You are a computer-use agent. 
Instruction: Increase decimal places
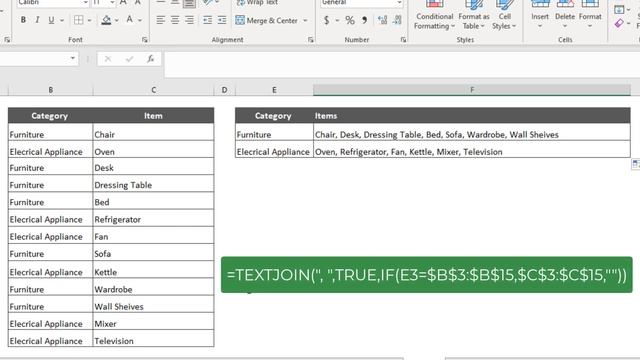pyautogui.click(x=382, y=20)
